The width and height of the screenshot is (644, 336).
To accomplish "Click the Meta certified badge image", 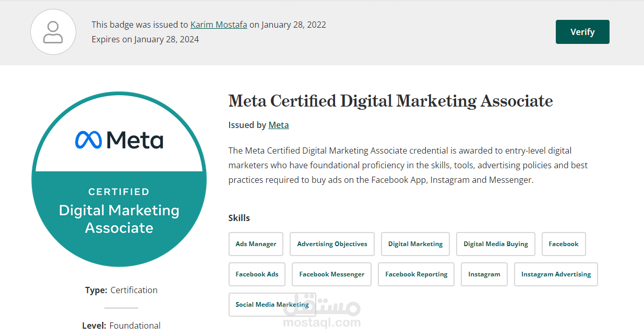I will pos(119,179).
